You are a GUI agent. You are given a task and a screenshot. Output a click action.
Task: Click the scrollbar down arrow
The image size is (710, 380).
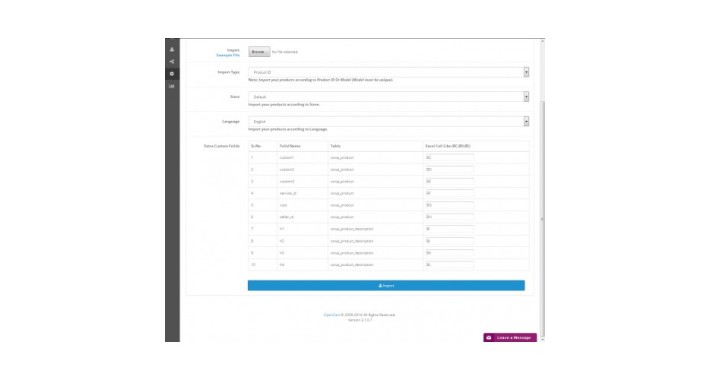542,339
